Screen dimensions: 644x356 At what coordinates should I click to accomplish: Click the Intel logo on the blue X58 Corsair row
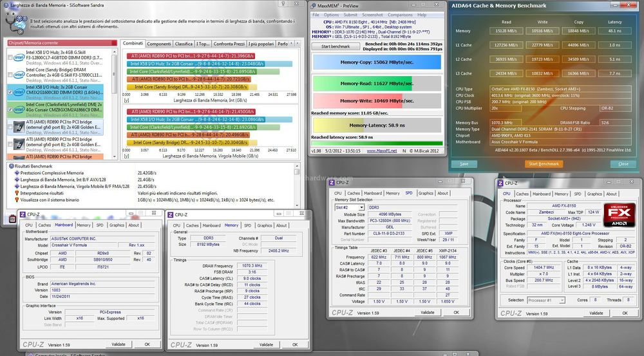click(x=19, y=93)
